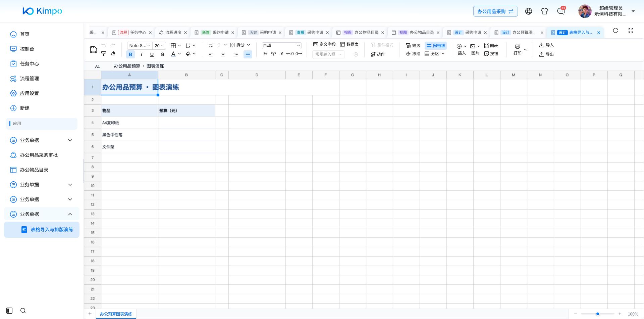Select the 办公预算图表演练 sheet tab

pos(116,314)
